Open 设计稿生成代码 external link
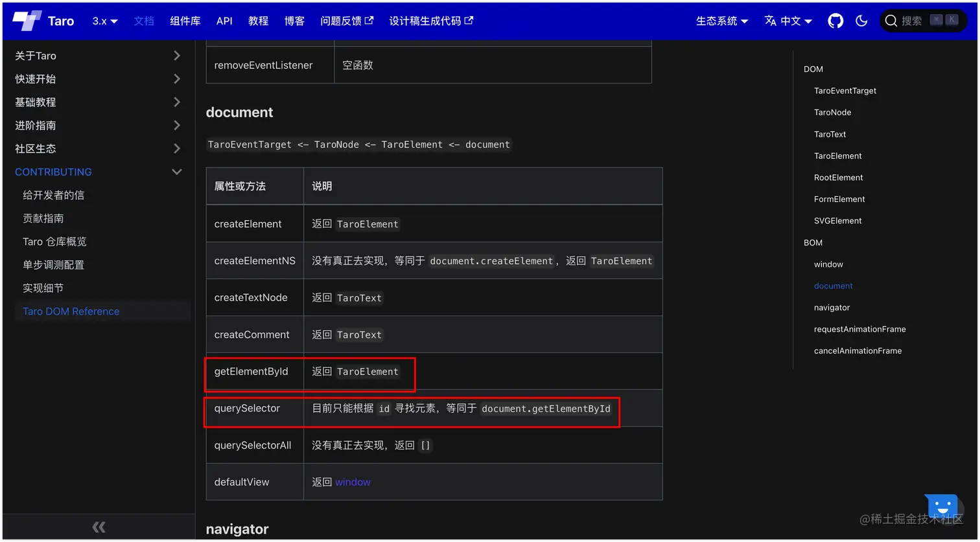 [x=431, y=21]
